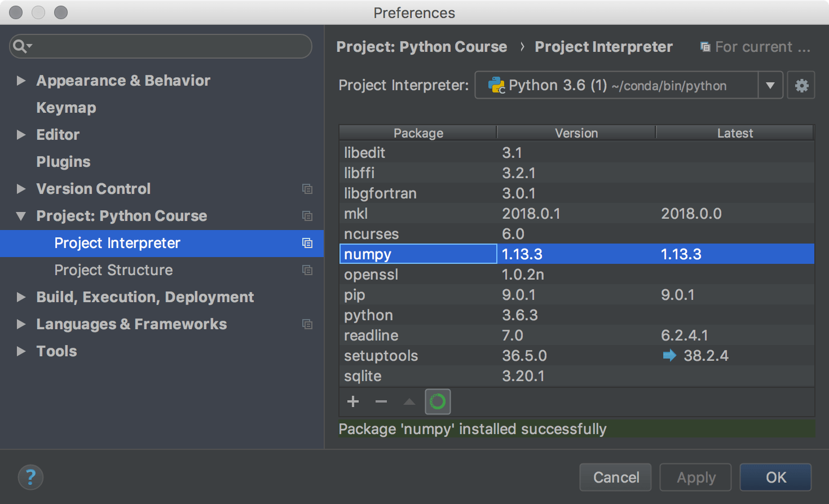Click the help question mark icon

pyautogui.click(x=30, y=478)
